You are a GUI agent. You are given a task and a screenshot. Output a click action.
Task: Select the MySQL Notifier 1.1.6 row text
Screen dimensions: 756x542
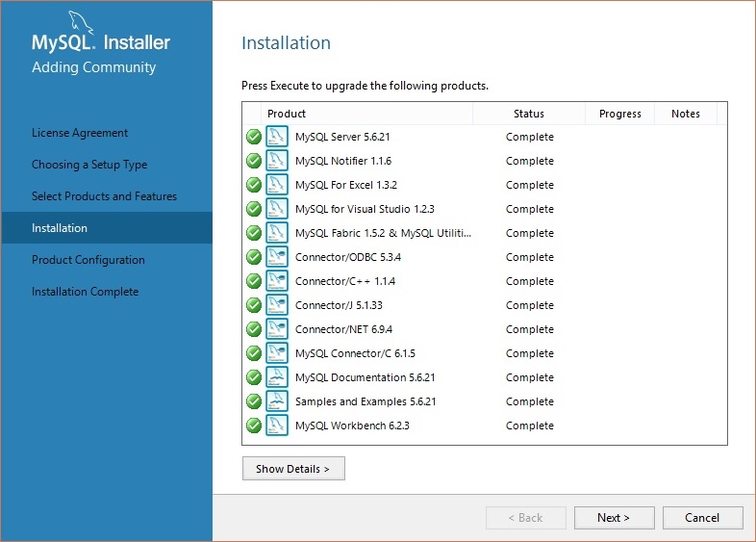(343, 161)
